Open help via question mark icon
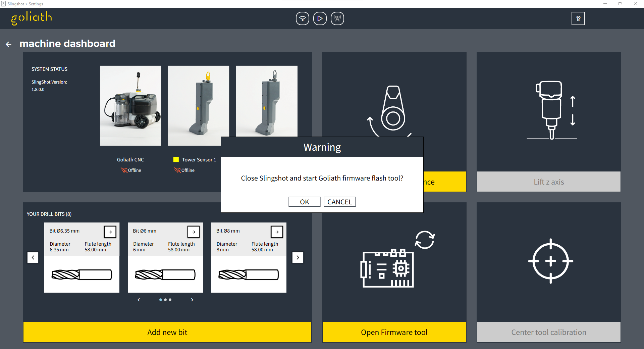Image resolution: width=644 pixels, height=349 pixels. coord(578,18)
